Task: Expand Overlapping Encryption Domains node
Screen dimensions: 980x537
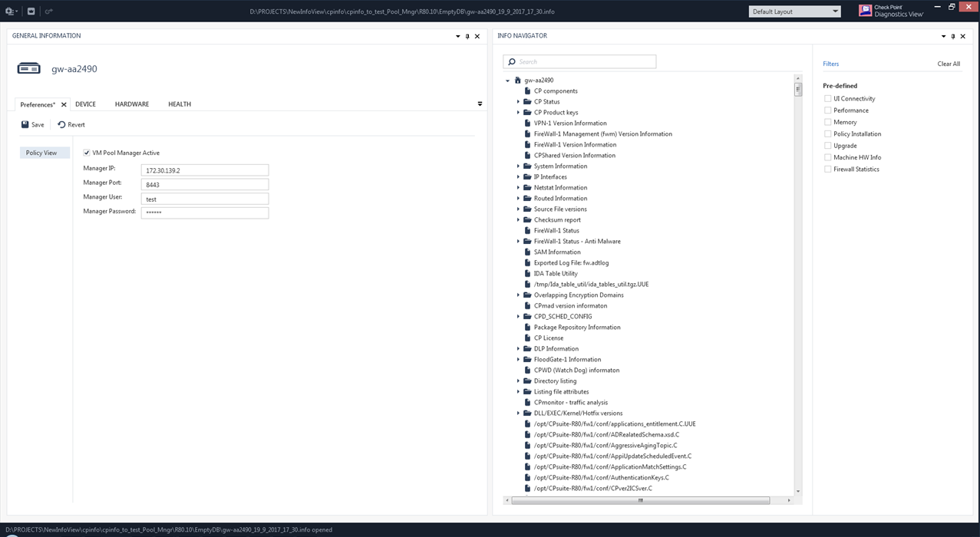Action: [x=518, y=295]
